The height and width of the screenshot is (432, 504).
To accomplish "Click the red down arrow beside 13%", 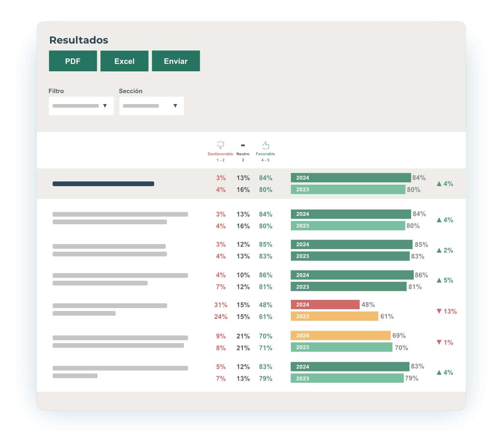I will pyautogui.click(x=439, y=311).
